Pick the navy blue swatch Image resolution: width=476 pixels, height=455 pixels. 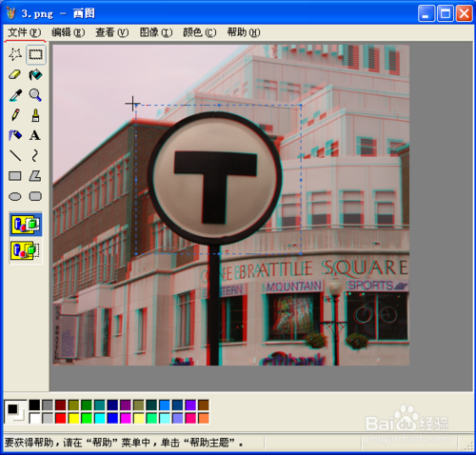click(112, 406)
